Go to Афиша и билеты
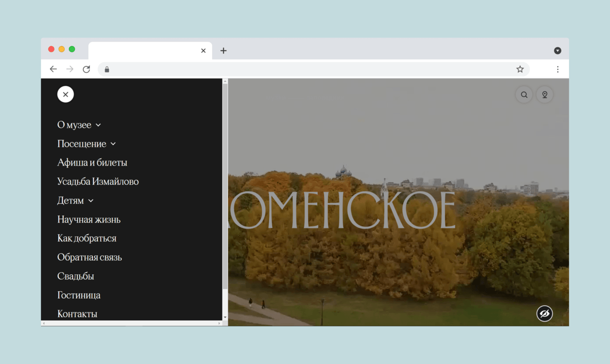Viewport: 610px width, 364px height. pos(92,162)
